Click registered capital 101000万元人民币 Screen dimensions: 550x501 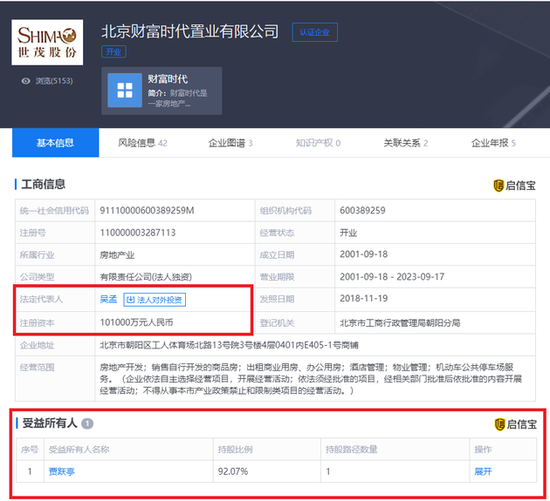pyautogui.click(x=136, y=322)
